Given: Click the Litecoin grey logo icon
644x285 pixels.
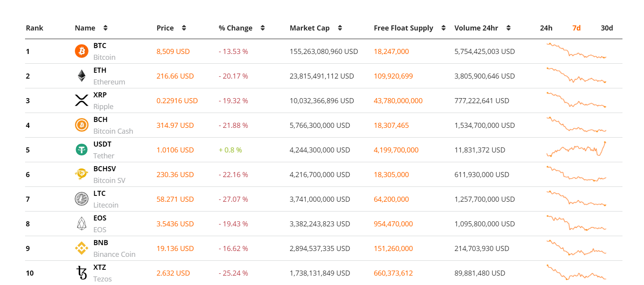Looking at the screenshot, I should [x=81, y=199].
